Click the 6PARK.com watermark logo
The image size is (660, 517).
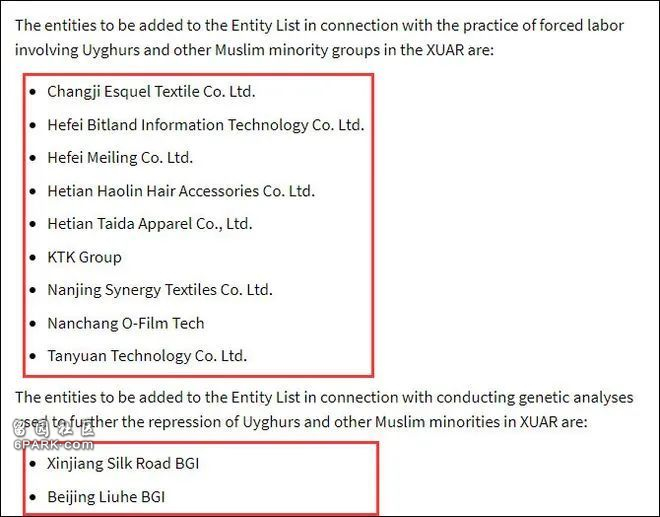53,435
